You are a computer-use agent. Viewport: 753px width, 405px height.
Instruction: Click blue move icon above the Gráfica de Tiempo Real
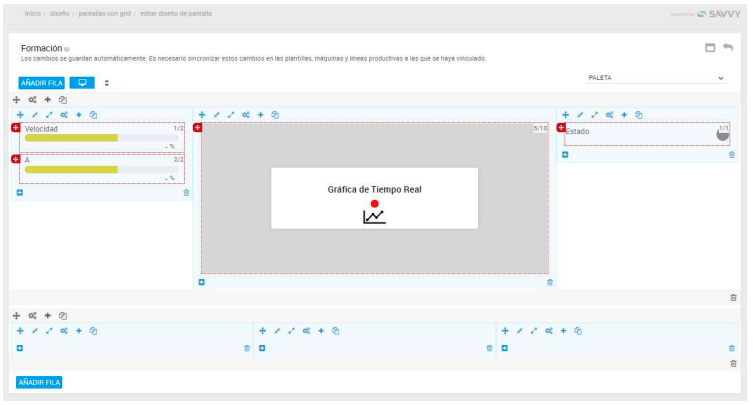(202, 115)
